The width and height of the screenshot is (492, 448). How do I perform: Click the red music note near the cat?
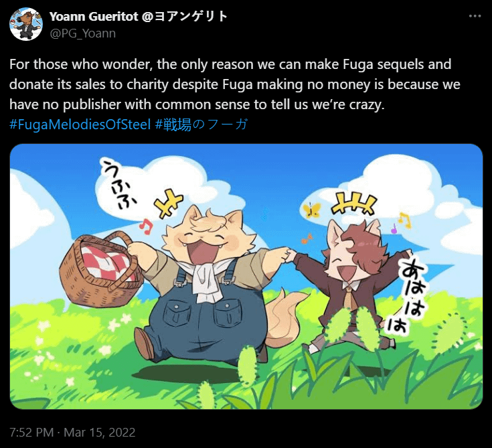pyautogui.click(x=146, y=226)
